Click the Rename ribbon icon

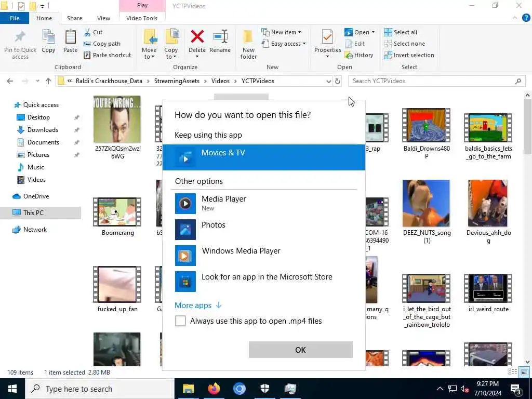(220, 37)
